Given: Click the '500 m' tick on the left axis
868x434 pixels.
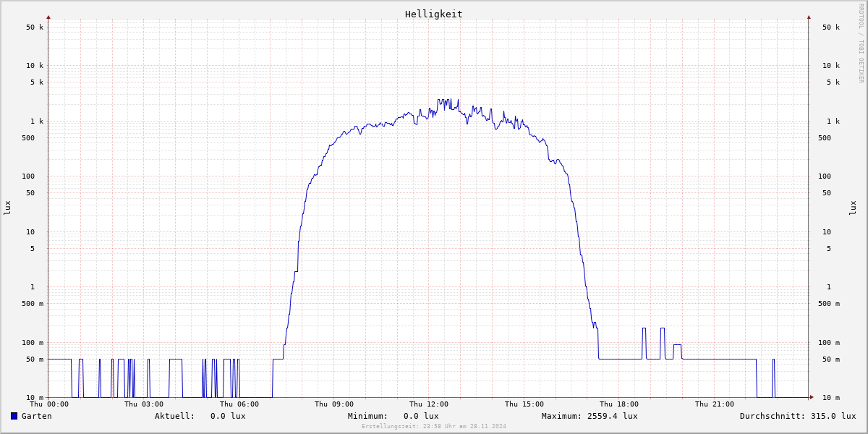Looking at the screenshot, I should click(33, 304).
